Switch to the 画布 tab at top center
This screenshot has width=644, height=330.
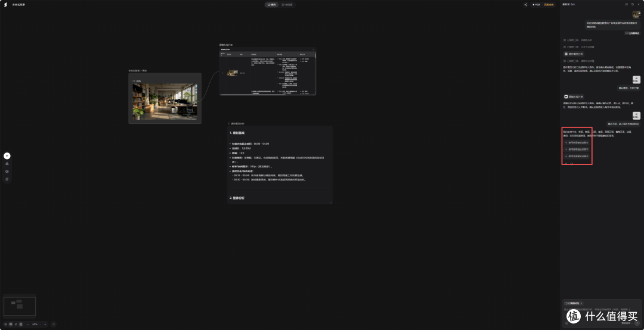272,5
